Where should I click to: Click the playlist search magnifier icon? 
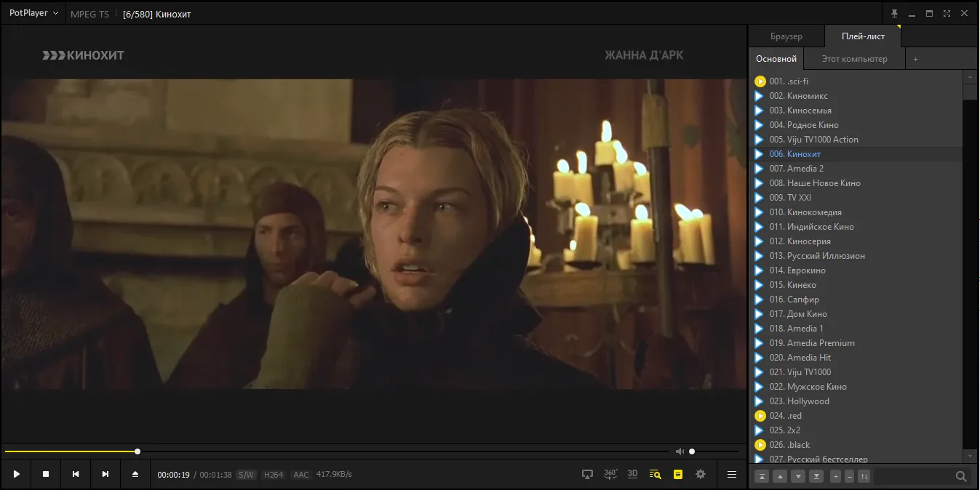tap(961, 476)
